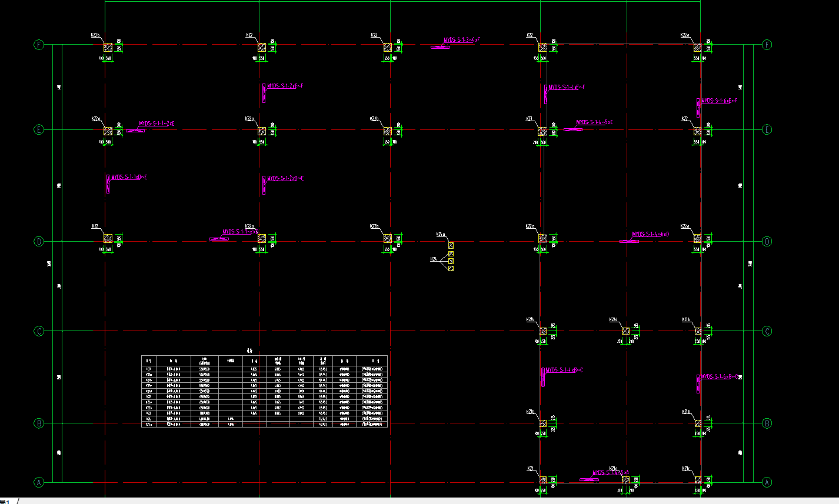
Task: Select the KZ3 column tag on axis E
Action: pyautogui.click(x=530, y=119)
